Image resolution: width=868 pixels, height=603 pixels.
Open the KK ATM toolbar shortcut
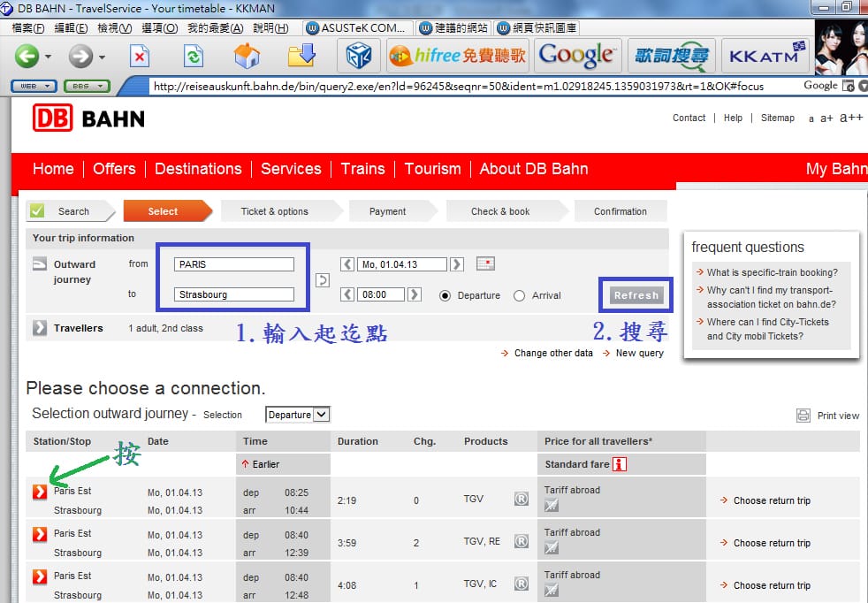765,56
